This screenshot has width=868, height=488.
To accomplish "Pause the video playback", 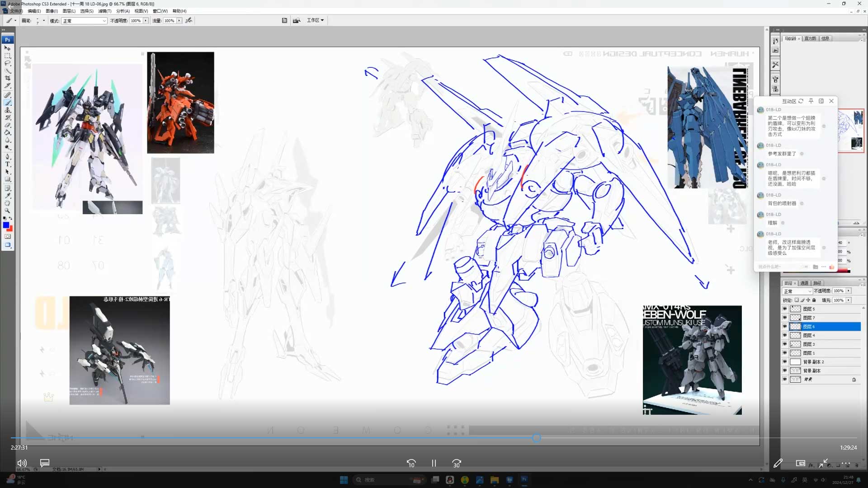I will coord(434,463).
